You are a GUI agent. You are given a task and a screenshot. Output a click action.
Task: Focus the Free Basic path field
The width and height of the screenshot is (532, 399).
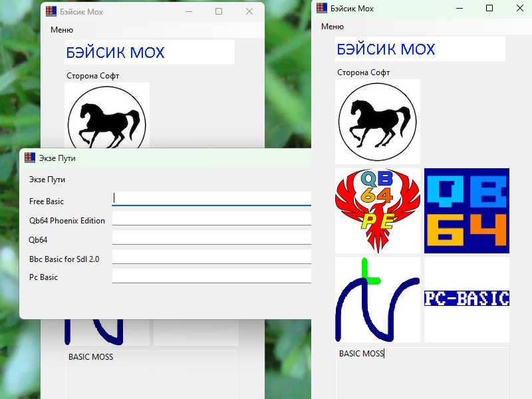click(x=211, y=198)
